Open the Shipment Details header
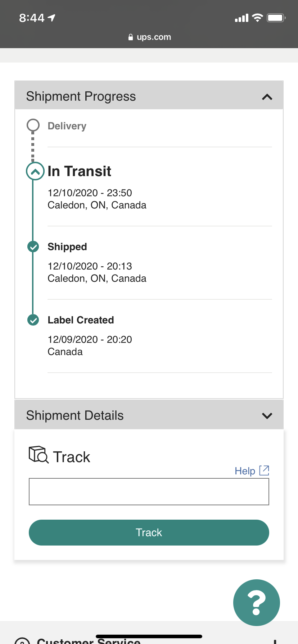The image size is (298, 644). click(x=149, y=415)
